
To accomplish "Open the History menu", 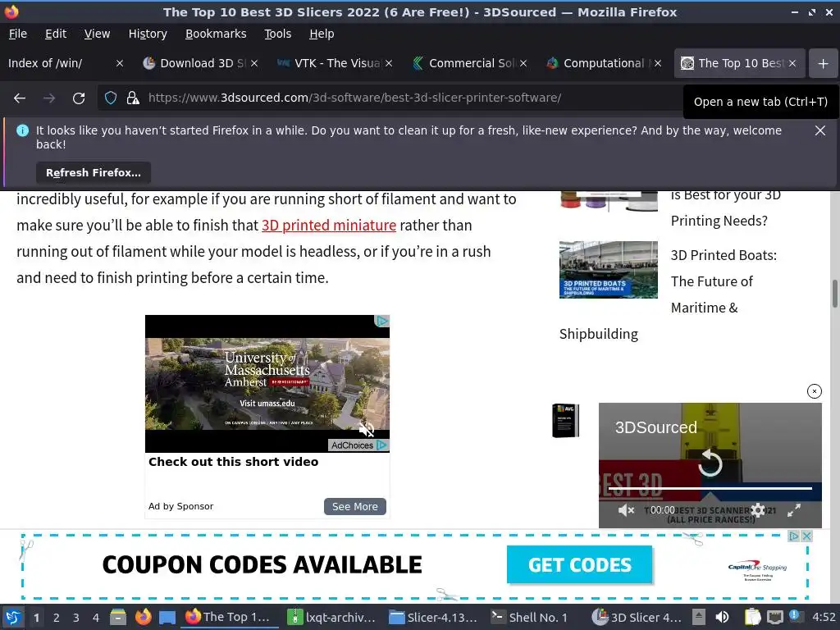I will coord(148,34).
